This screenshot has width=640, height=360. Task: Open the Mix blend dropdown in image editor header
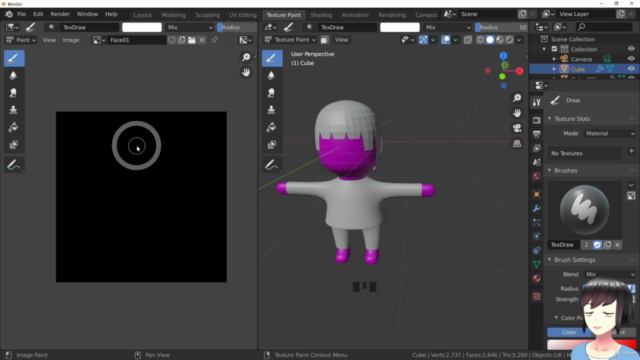pos(190,27)
